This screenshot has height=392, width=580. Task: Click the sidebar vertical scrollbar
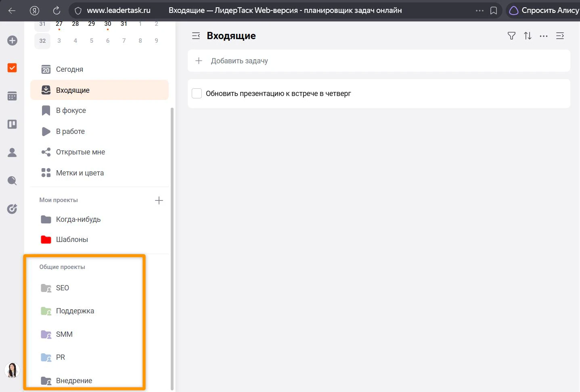(172, 249)
